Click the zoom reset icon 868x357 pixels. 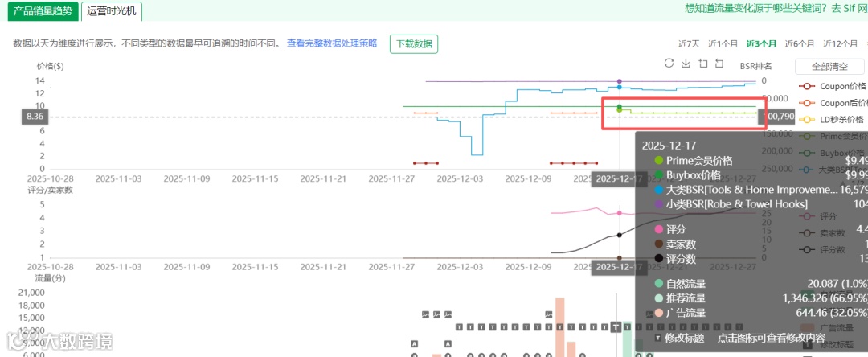[719, 63]
